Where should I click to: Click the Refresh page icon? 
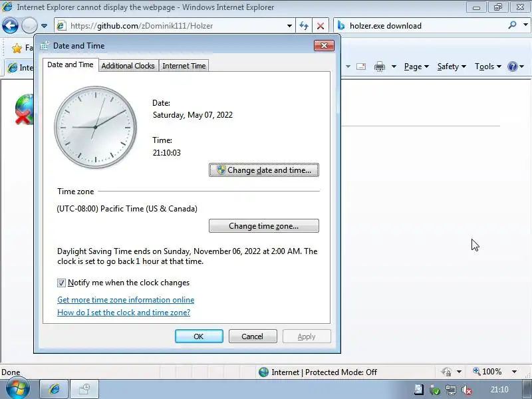click(x=304, y=26)
